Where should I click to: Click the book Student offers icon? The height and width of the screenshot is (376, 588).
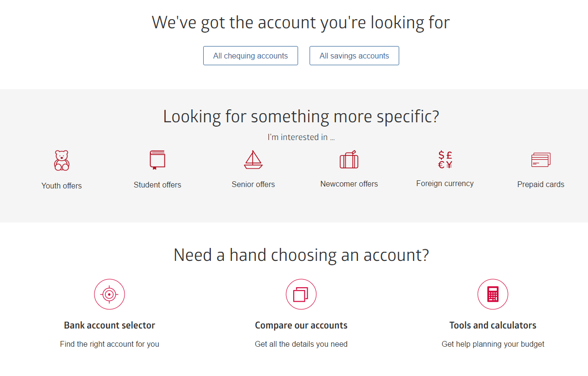[157, 160]
